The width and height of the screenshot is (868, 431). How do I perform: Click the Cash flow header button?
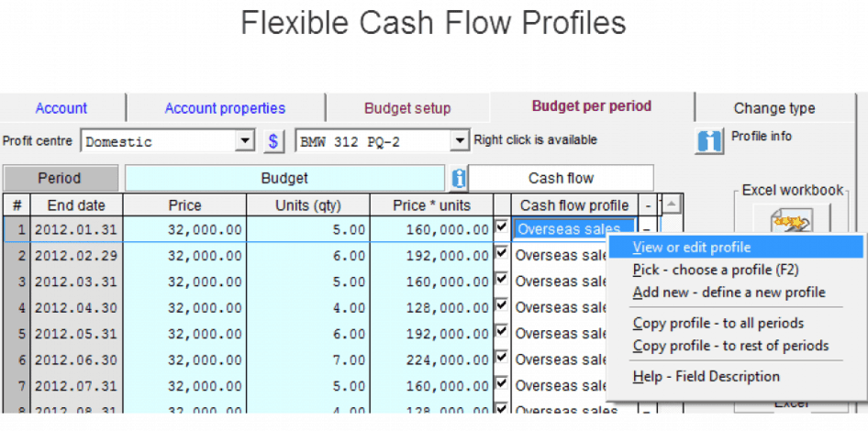561,178
